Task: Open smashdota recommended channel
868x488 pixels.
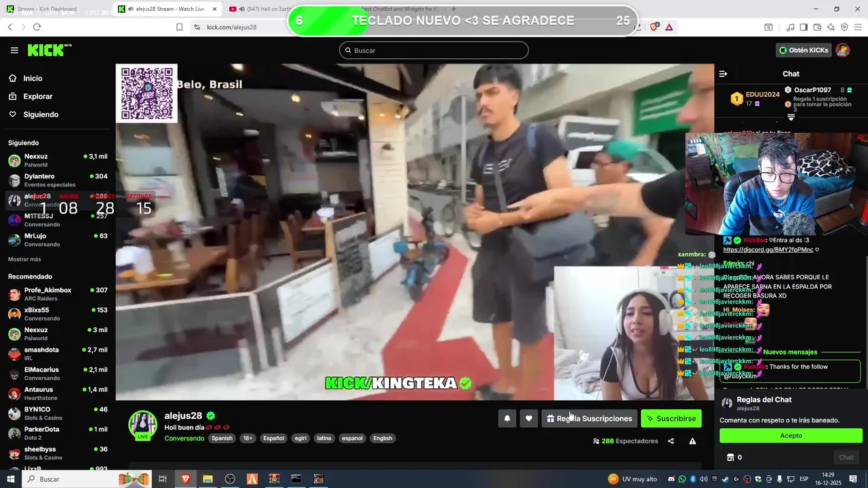Action: point(58,354)
